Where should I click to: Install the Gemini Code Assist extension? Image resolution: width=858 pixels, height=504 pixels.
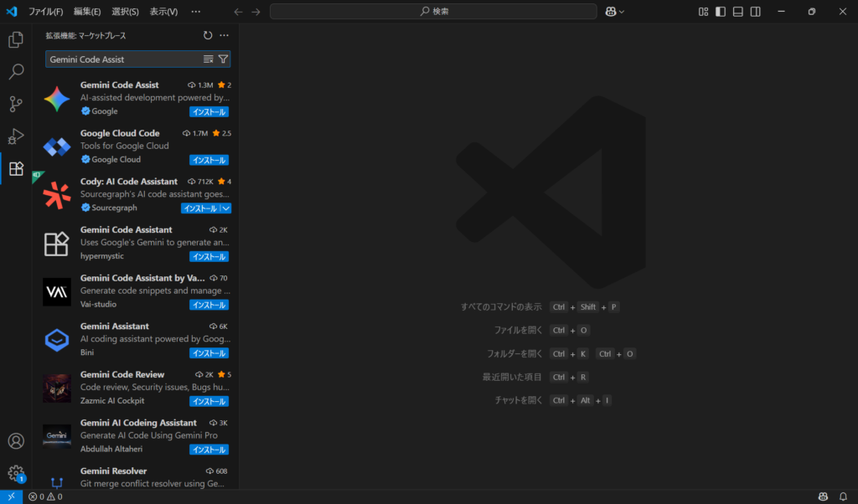tap(209, 112)
